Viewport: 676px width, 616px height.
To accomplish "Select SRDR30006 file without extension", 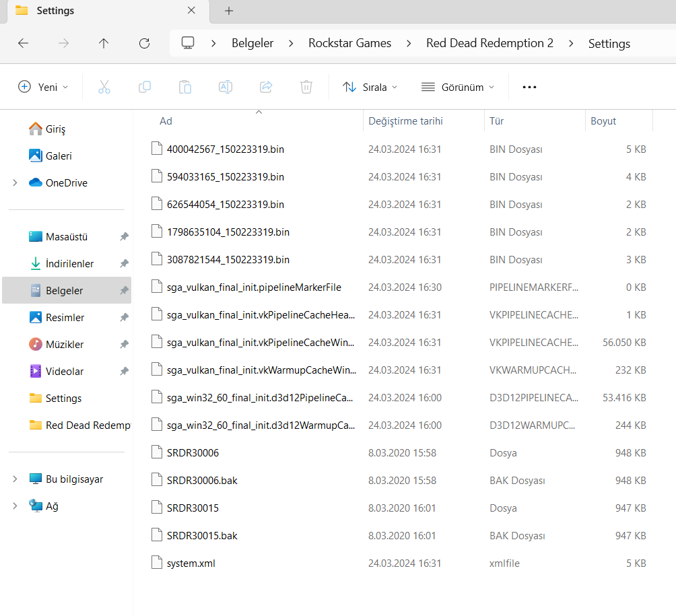I will [193, 452].
